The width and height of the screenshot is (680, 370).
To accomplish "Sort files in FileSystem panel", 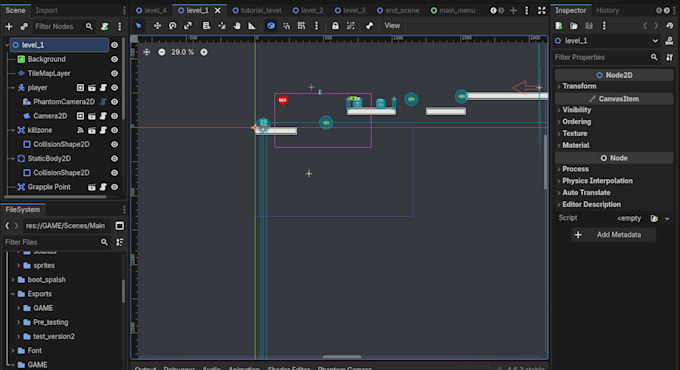I will point(119,242).
